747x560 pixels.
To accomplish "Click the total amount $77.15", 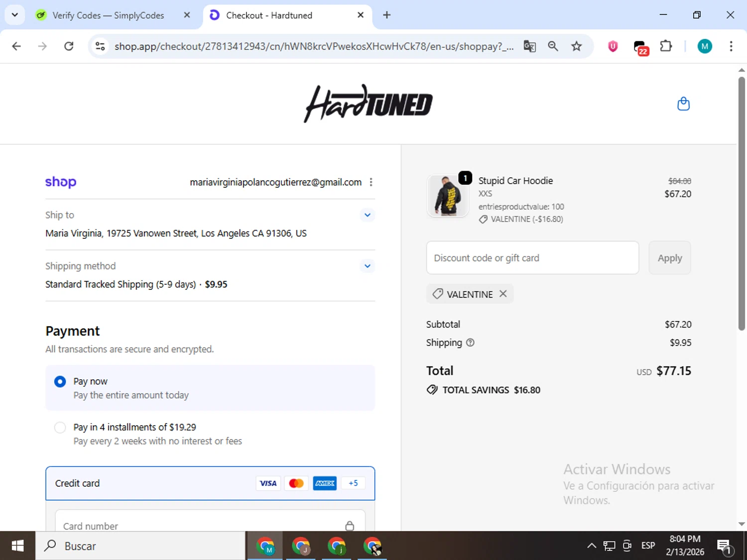I will (674, 371).
